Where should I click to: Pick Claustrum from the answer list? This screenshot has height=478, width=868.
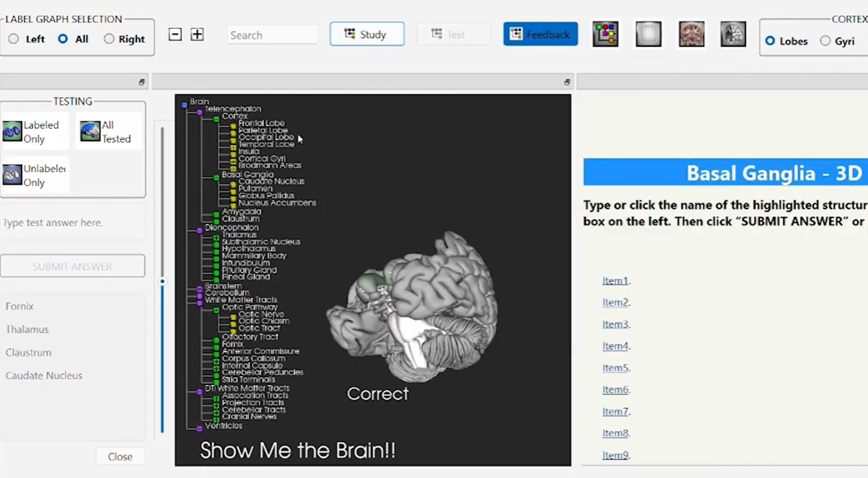click(x=27, y=353)
